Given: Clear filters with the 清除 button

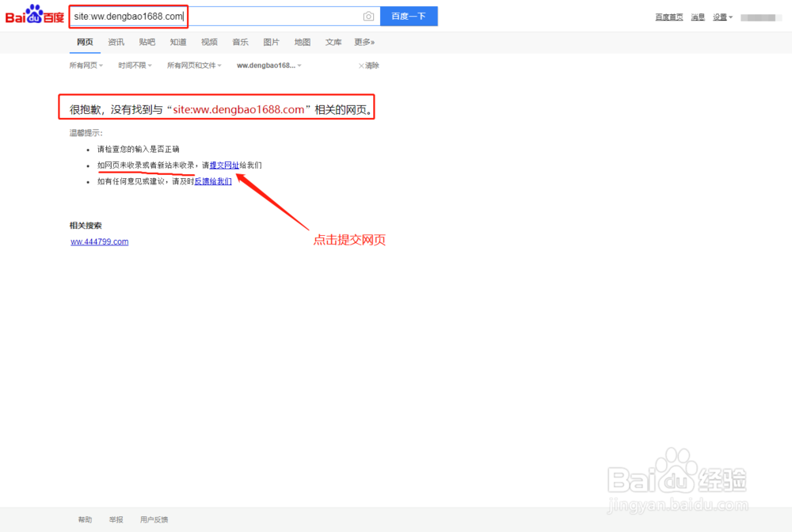Looking at the screenshot, I should (x=369, y=66).
